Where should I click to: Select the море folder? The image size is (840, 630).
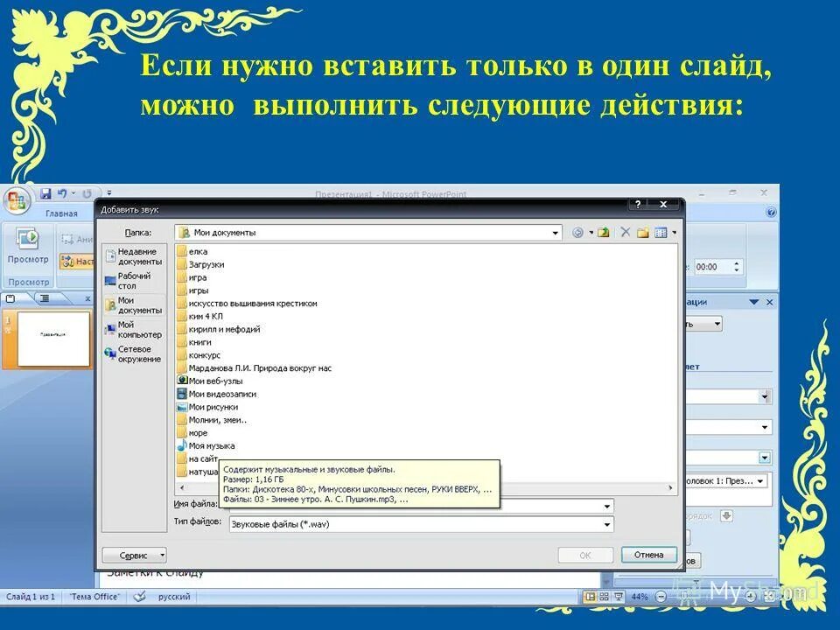click(x=192, y=433)
